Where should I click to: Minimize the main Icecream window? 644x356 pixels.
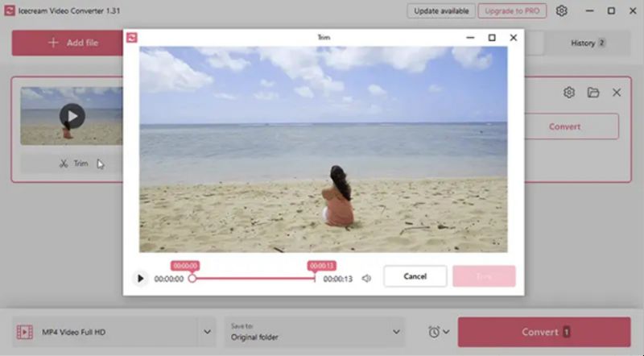pos(590,11)
